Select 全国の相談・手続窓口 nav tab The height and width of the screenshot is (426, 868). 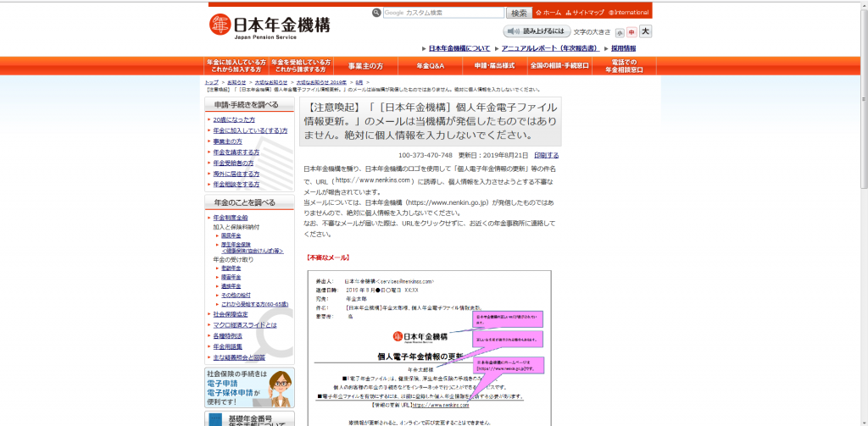[x=559, y=66]
